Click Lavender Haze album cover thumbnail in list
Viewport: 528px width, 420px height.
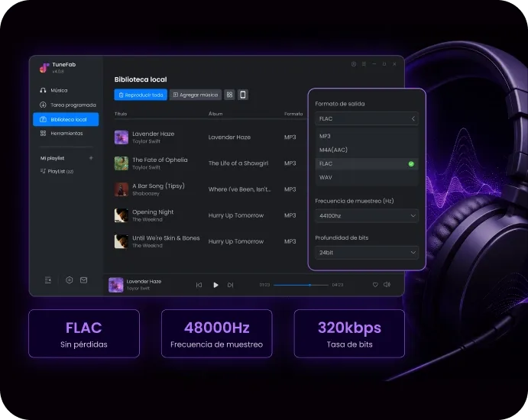click(121, 137)
